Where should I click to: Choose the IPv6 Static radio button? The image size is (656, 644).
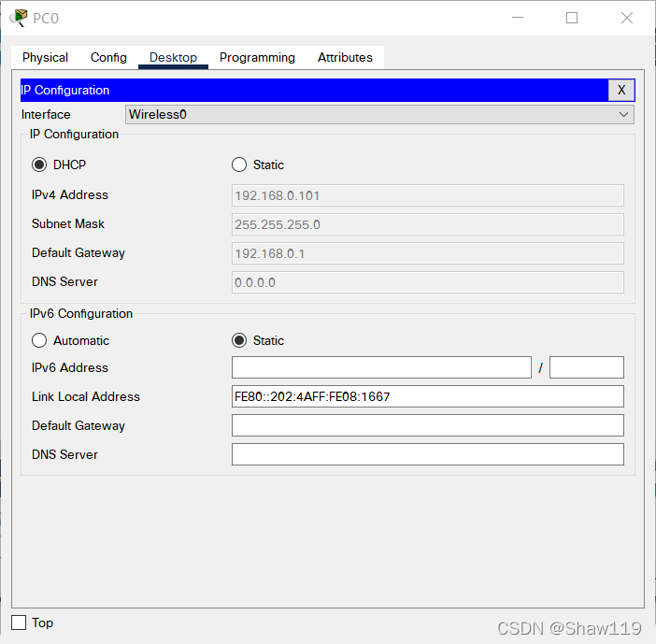239,340
